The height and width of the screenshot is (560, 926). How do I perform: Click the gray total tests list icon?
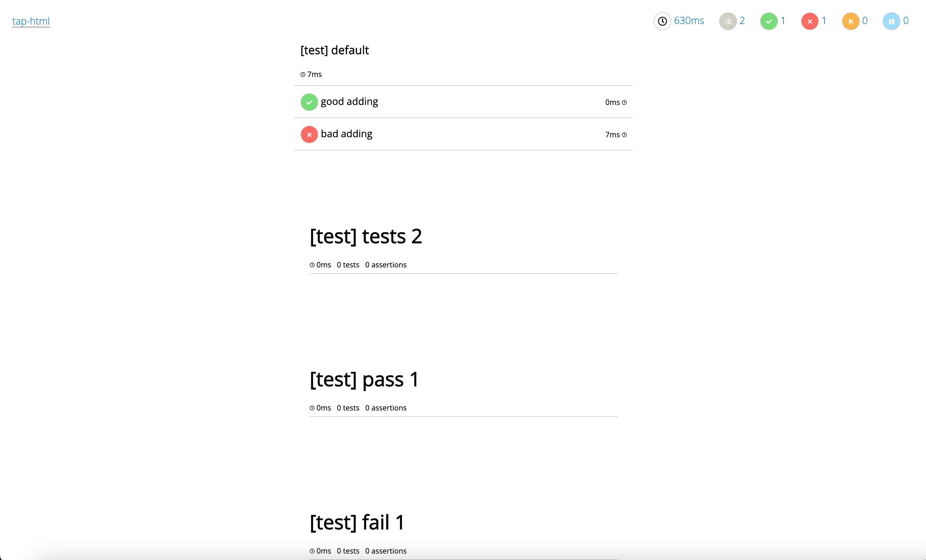[727, 21]
